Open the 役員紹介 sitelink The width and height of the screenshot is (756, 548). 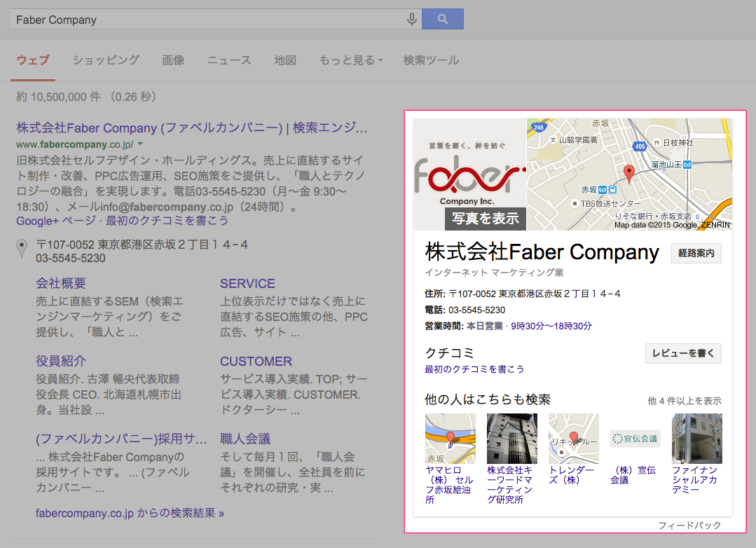pyautogui.click(x=61, y=361)
